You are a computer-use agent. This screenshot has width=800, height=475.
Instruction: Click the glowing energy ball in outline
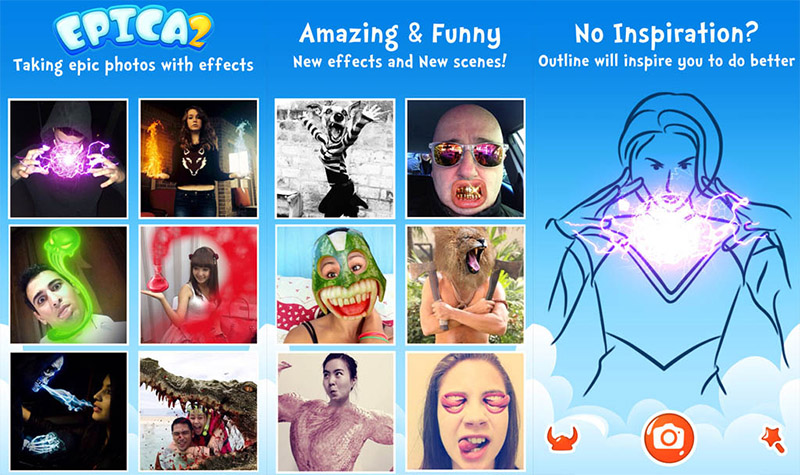pos(666,232)
